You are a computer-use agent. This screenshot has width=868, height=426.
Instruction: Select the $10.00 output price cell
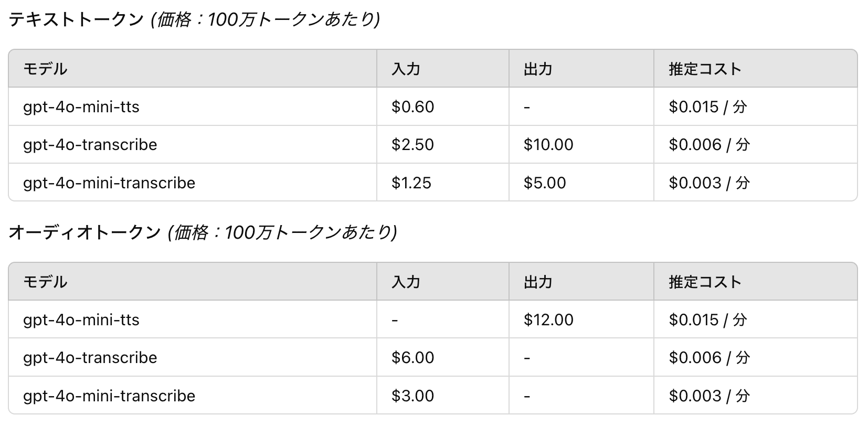(x=548, y=145)
